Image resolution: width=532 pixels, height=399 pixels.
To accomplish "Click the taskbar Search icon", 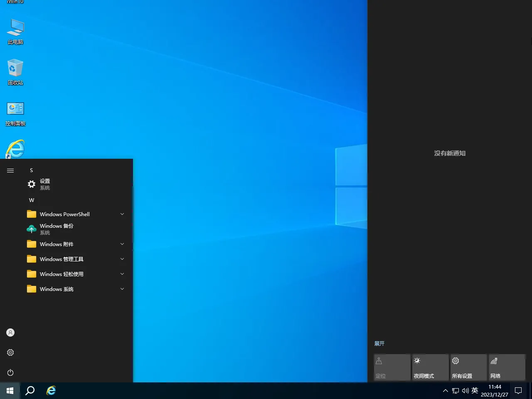I will tap(30, 390).
